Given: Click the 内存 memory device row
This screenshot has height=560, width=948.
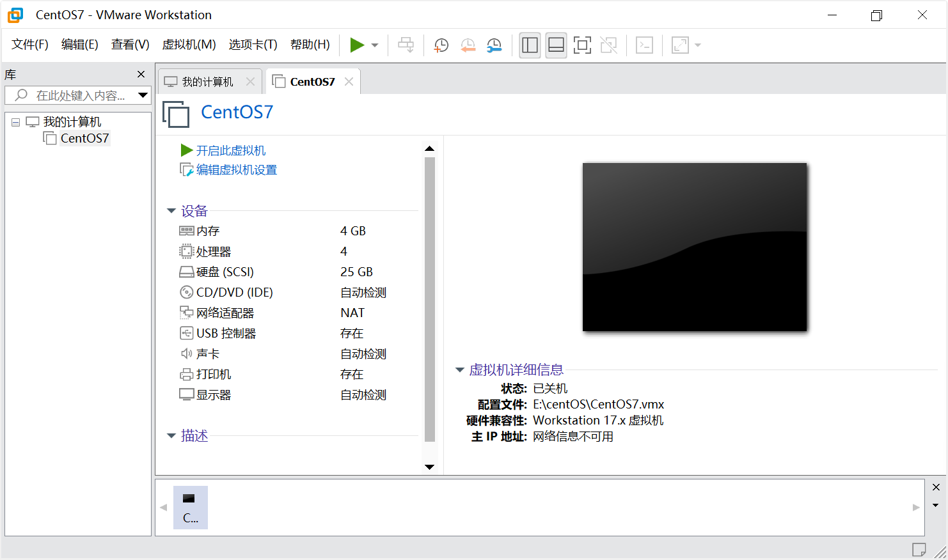Looking at the screenshot, I should pyautogui.click(x=298, y=231).
